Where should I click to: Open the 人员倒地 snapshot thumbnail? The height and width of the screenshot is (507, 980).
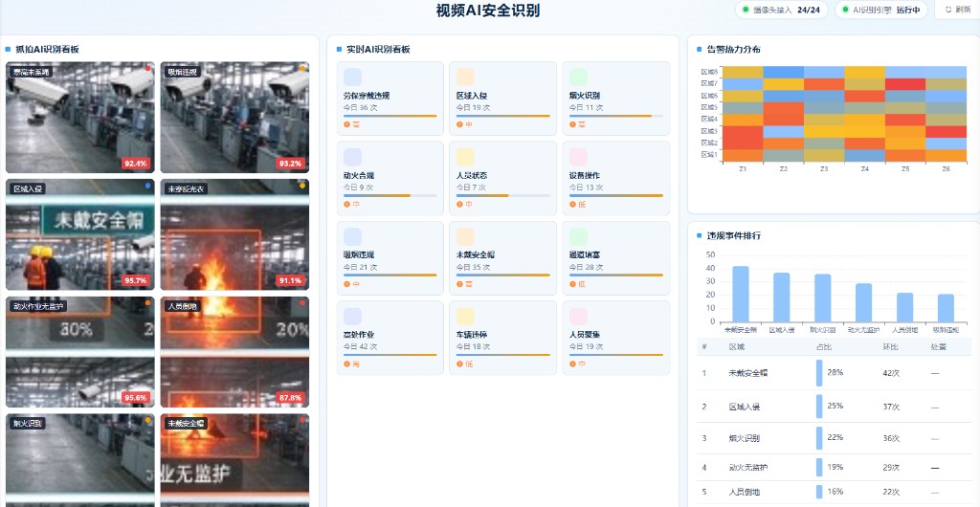click(x=234, y=352)
